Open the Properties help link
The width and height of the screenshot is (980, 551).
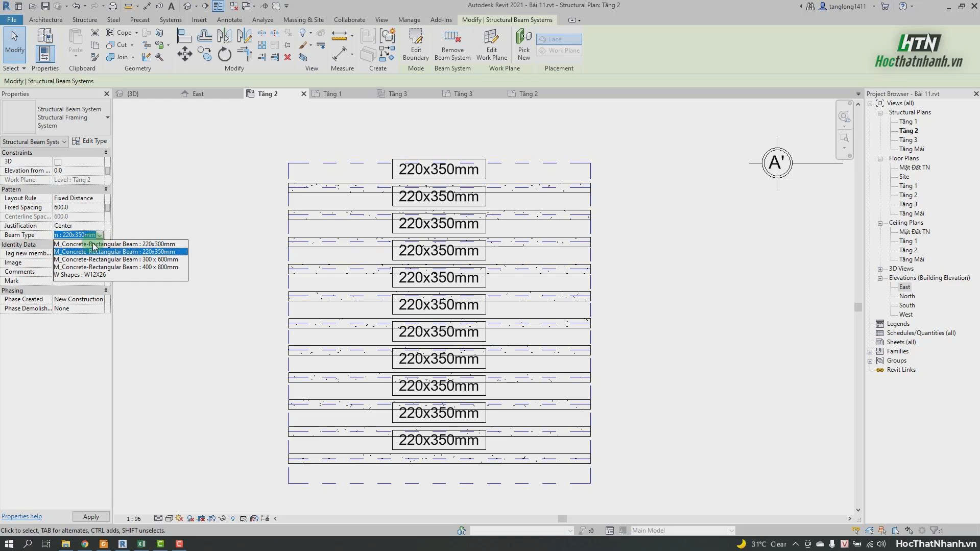(x=21, y=516)
